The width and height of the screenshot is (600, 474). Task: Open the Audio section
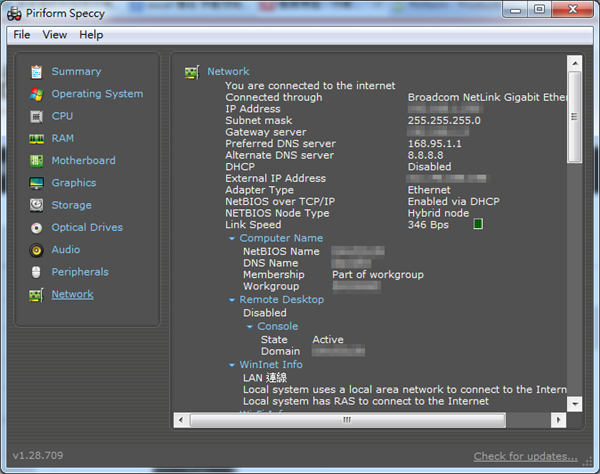coord(66,249)
